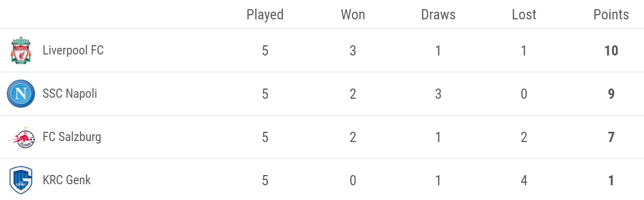The image size is (644, 200).
Task: Sort table by Points column header
Action: (611, 15)
